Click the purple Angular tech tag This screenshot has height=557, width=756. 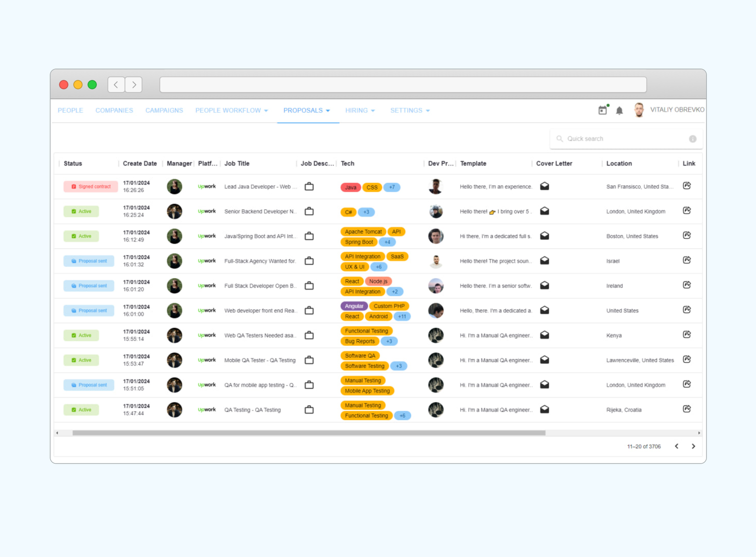click(x=354, y=306)
